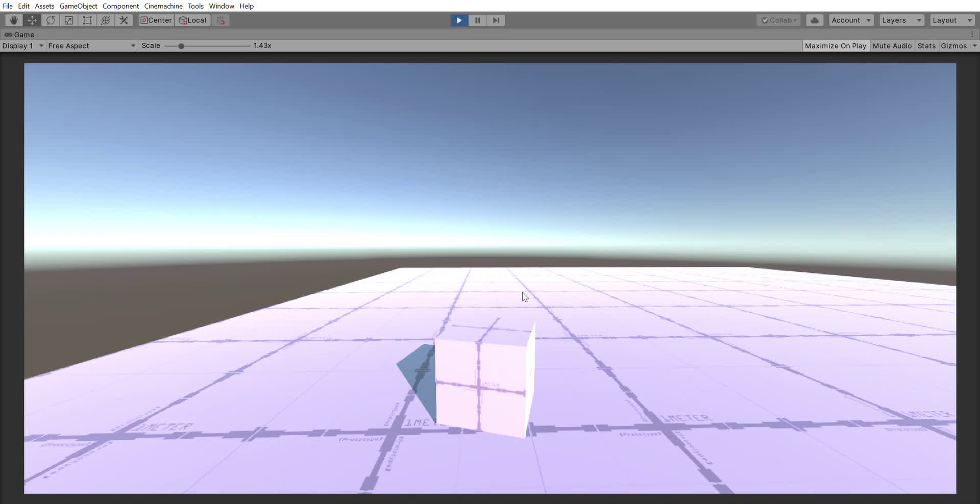Open the Layout dropdown
This screenshot has width=980, height=504.
[952, 20]
